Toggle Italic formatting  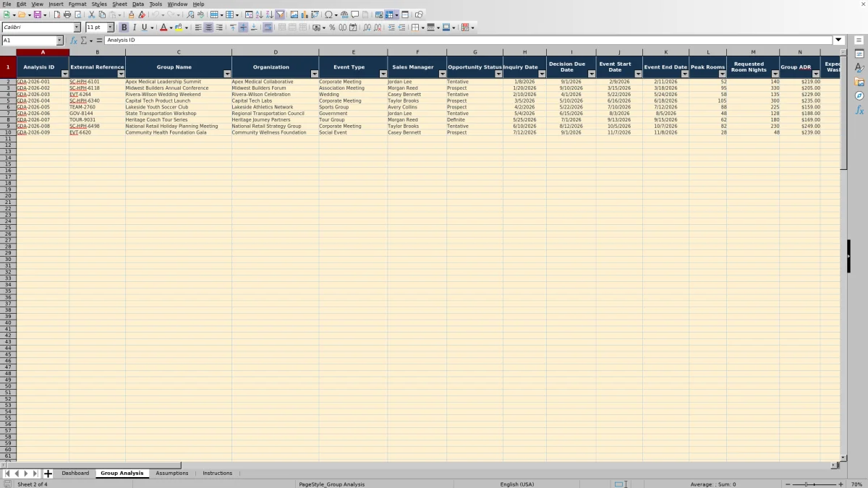coord(134,27)
